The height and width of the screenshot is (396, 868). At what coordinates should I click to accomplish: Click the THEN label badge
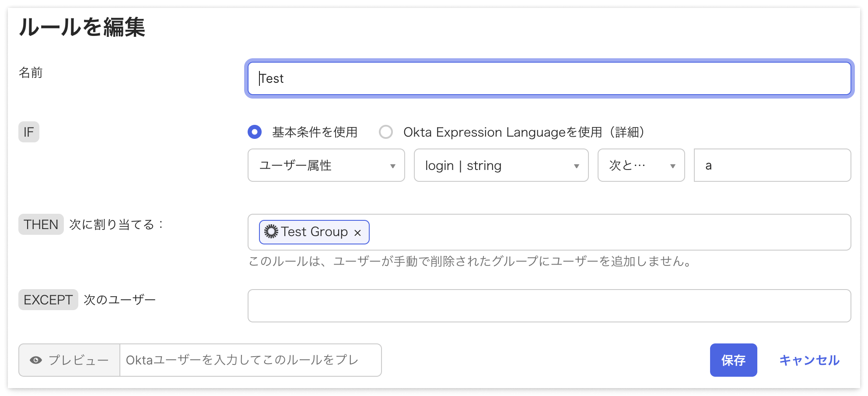point(41,224)
